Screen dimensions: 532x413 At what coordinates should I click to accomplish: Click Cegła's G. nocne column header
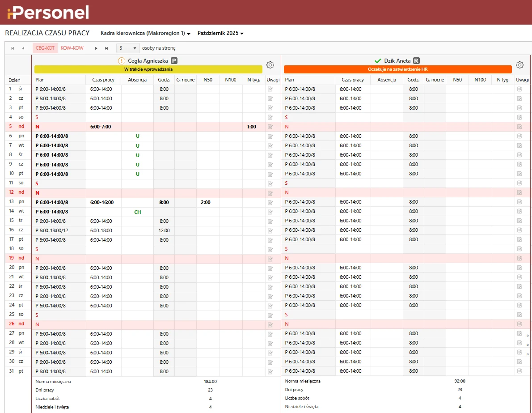point(185,80)
